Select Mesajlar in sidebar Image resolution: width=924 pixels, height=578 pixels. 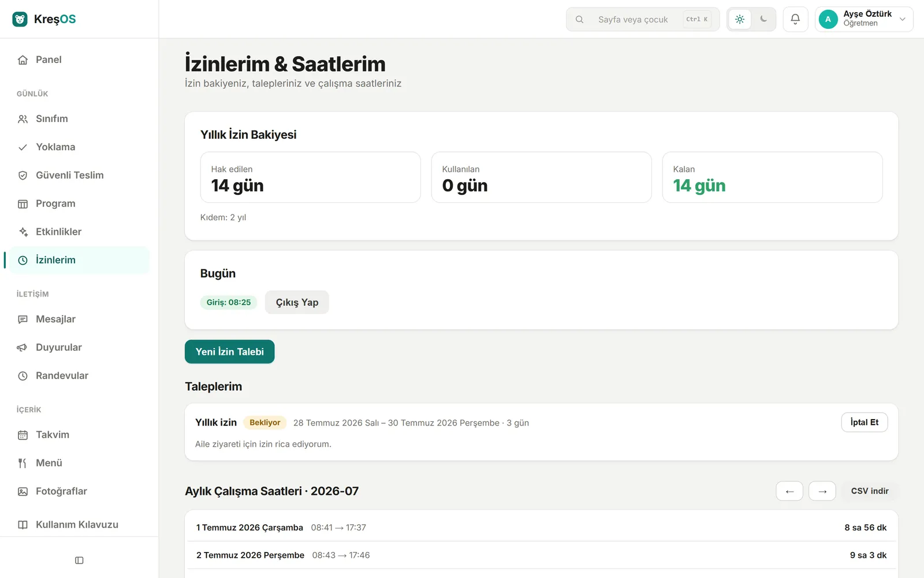pyautogui.click(x=79, y=320)
